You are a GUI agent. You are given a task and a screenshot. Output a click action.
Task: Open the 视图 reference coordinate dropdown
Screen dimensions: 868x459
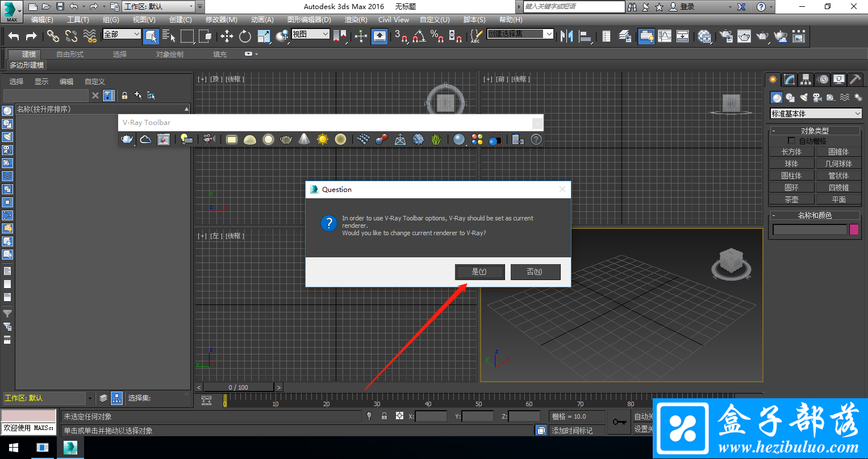coord(310,34)
